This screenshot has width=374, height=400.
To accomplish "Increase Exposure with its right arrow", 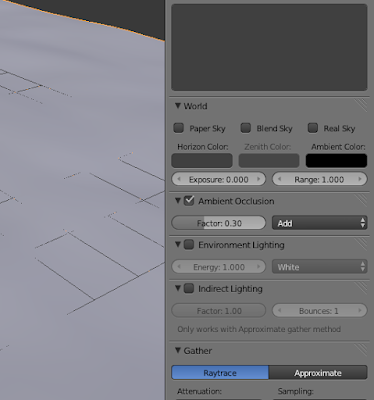I will pyautogui.click(x=259, y=179).
